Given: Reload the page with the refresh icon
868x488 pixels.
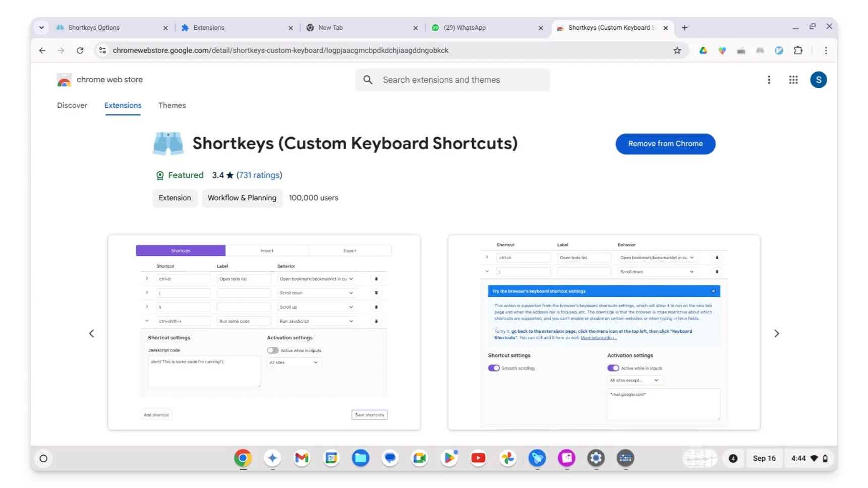Looking at the screenshot, I should pos(80,50).
